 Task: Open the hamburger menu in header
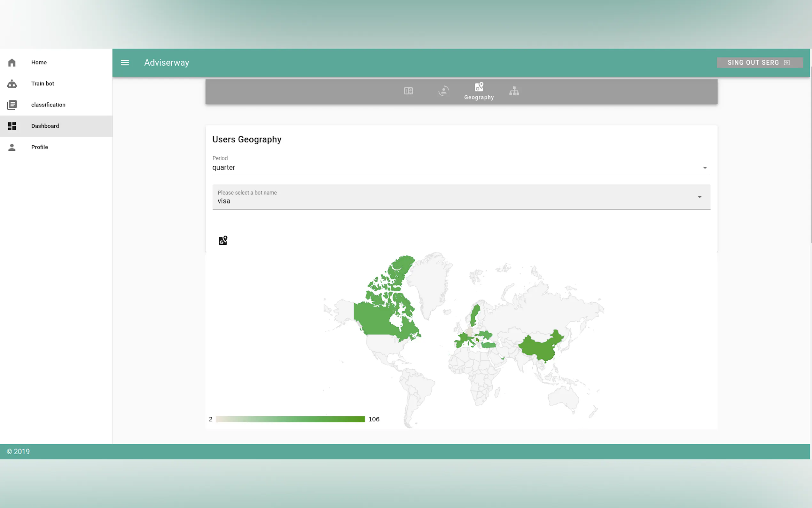125,62
